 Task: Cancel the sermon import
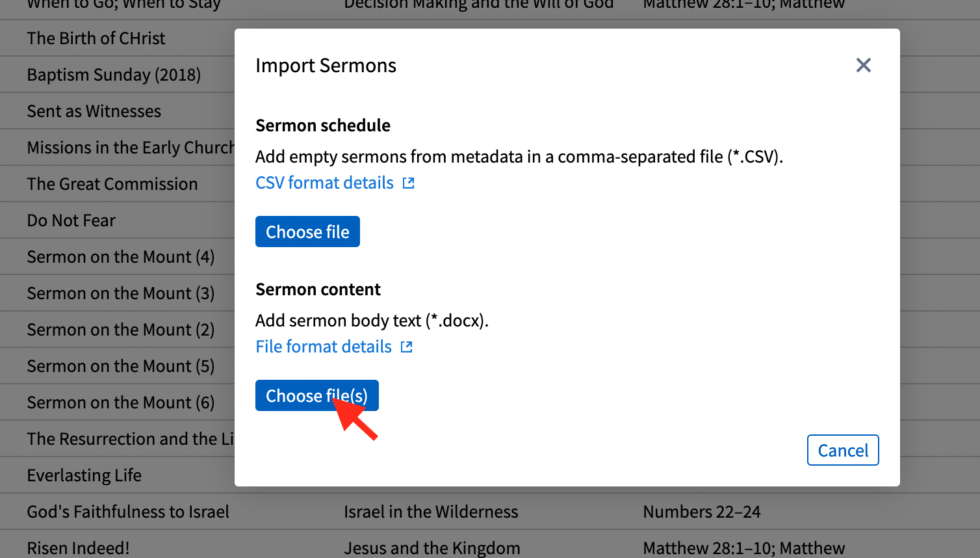tap(843, 450)
